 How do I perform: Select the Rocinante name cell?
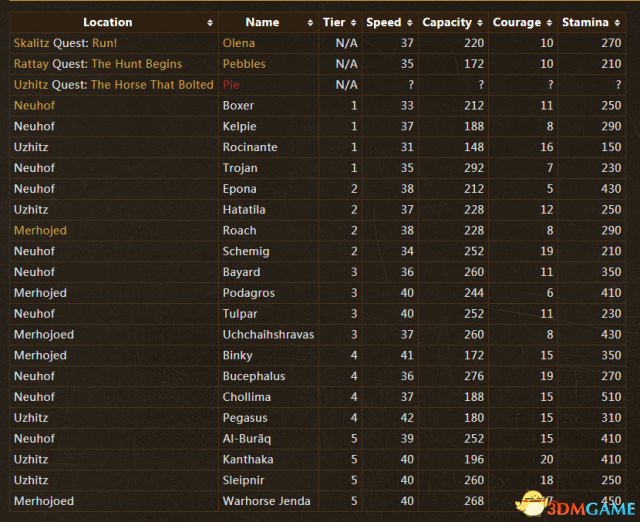point(268,147)
